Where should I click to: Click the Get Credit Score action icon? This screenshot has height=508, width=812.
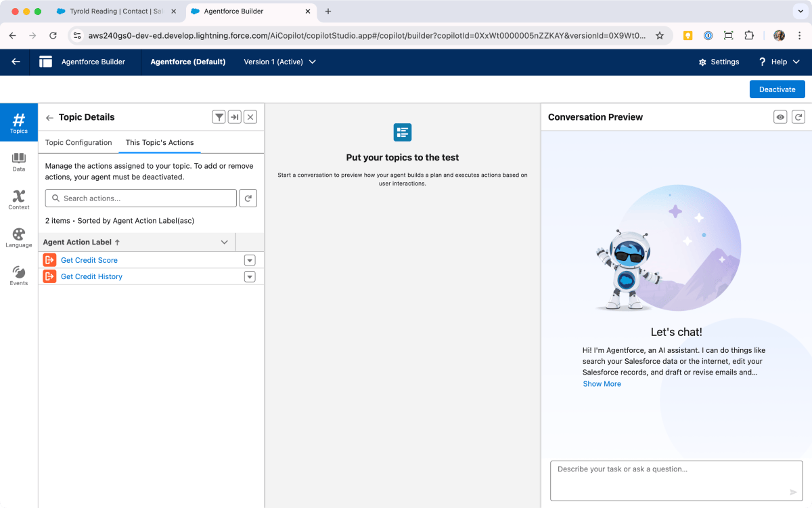pos(49,260)
